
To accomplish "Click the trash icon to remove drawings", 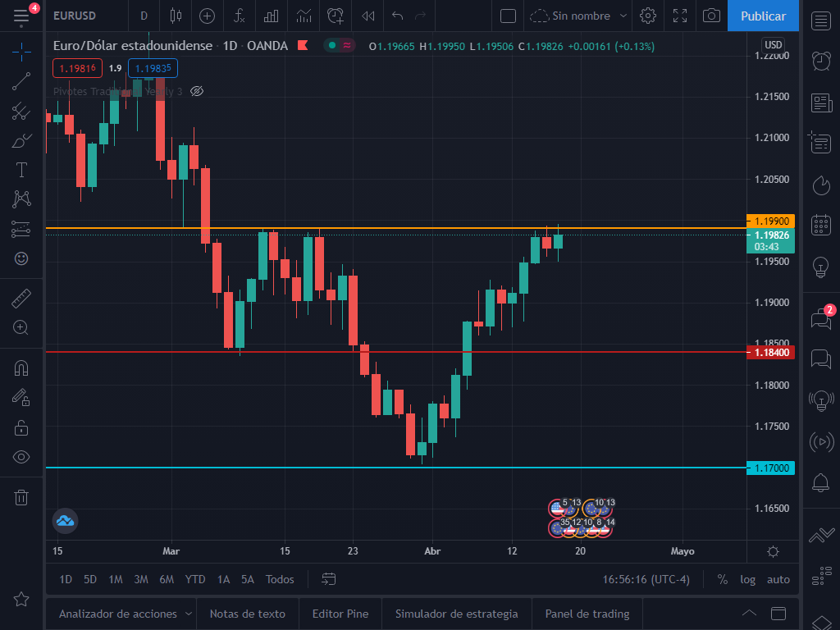I will pos(21,497).
